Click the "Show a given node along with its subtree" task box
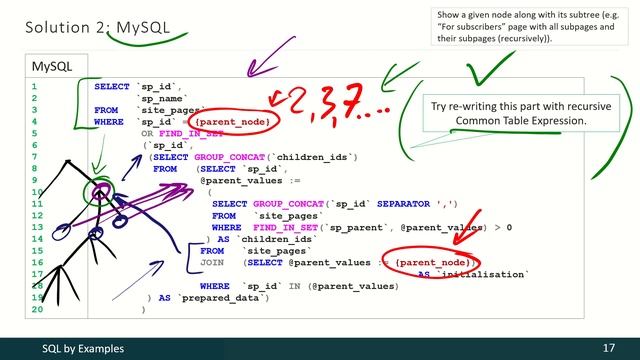The image size is (640, 360). pyautogui.click(x=529, y=27)
